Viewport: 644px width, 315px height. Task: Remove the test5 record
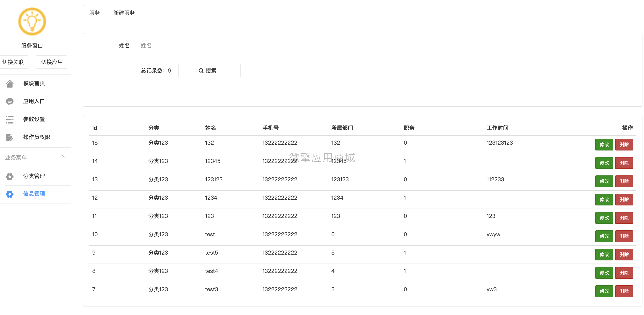(x=624, y=254)
